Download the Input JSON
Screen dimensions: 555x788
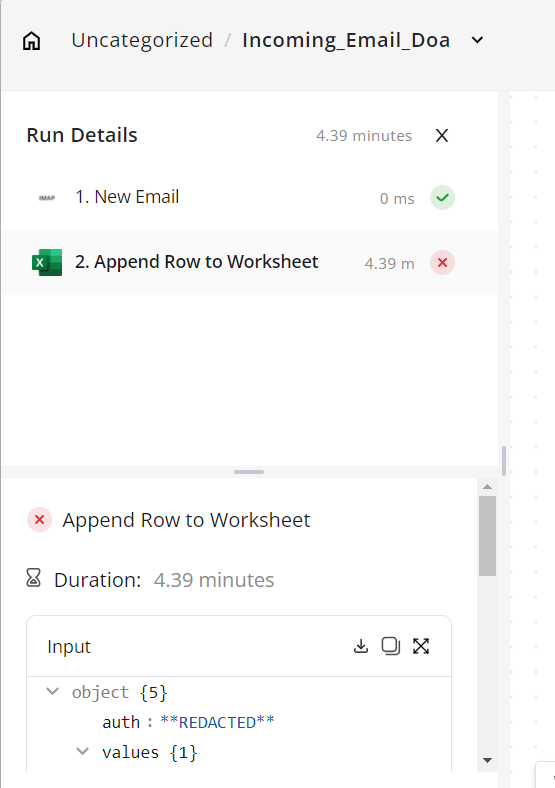click(361, 646)
